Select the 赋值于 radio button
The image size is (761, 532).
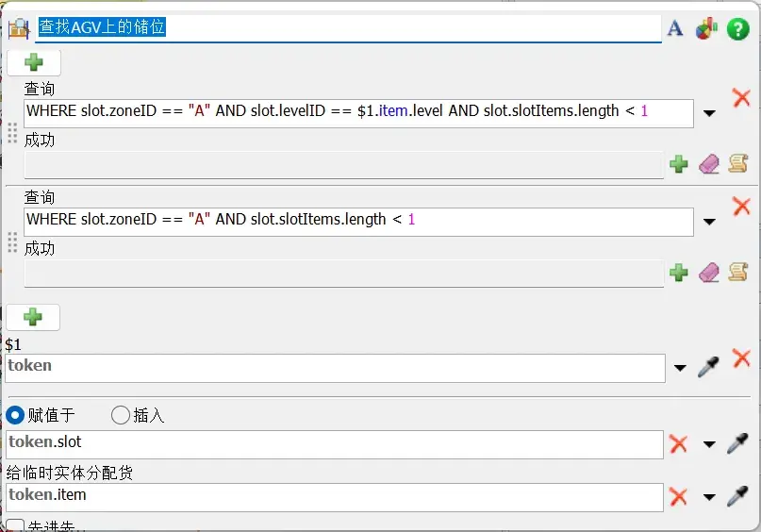point(15,415)
